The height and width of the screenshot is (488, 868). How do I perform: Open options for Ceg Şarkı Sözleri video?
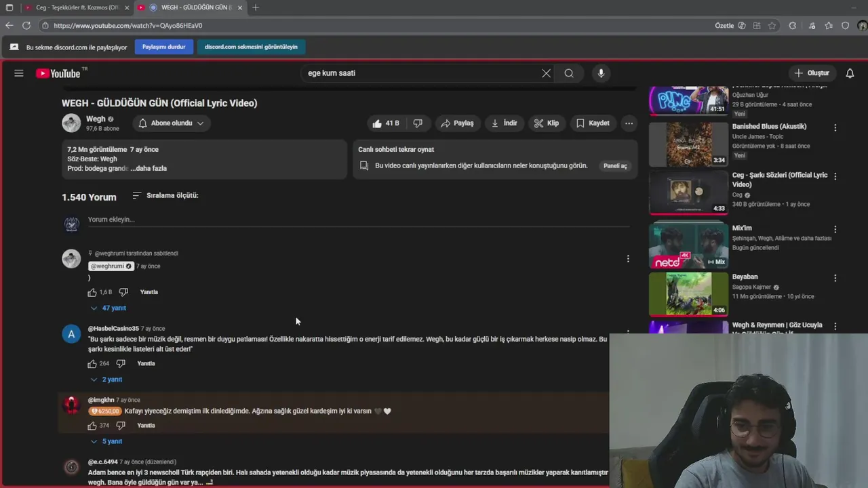(835, 176)
